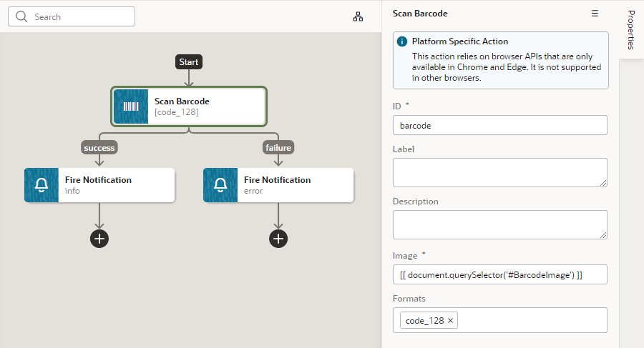Click the bell icon on error notification

[220, 186]
